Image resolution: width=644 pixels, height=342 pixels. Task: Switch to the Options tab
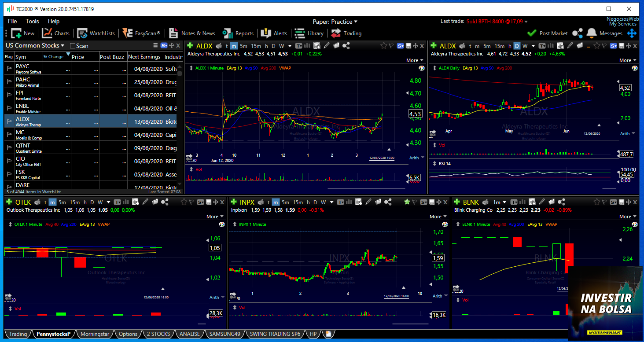pos(128,334)
